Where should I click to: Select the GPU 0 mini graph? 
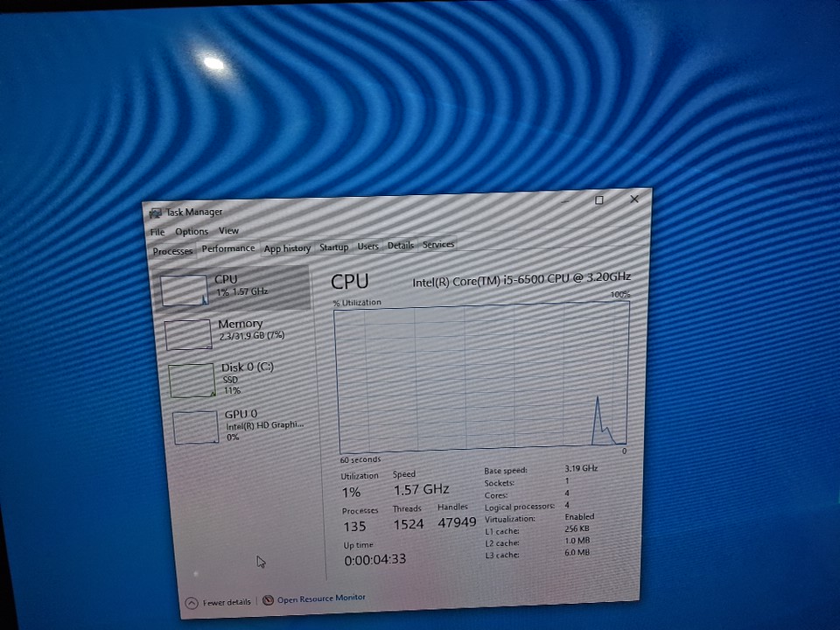tap(195, 427)
